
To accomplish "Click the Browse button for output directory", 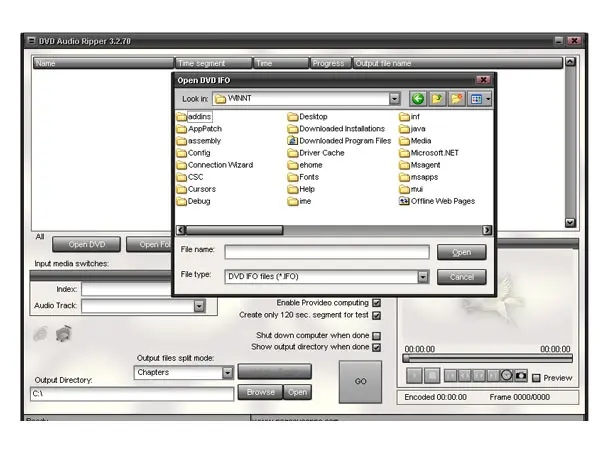I will (261, 392).
